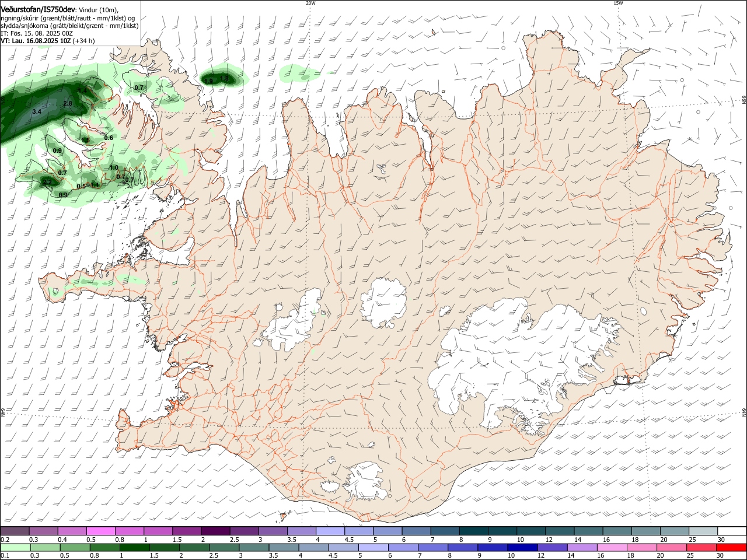Click the 0.5 precipitation value on the map
Screen dimensions: 747x560
81,186
